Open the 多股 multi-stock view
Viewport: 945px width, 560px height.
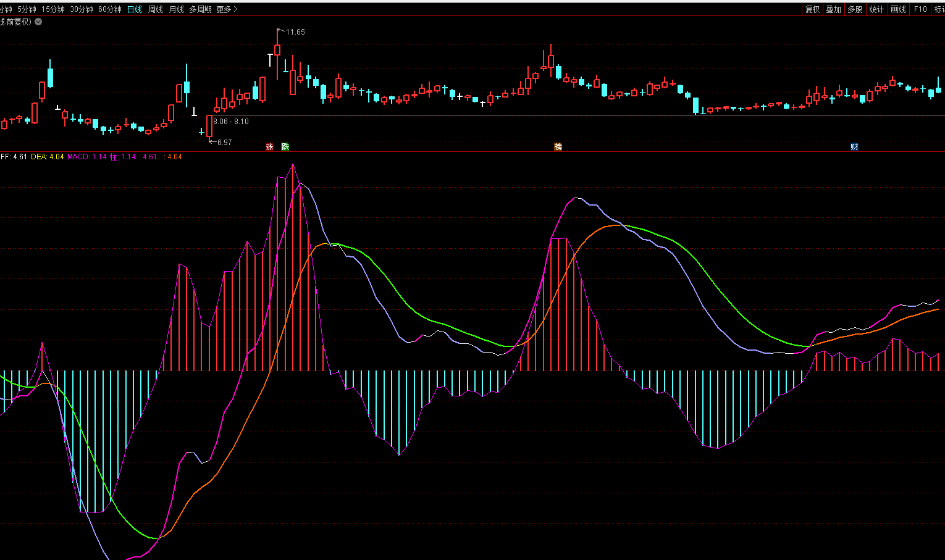[855, 9]
